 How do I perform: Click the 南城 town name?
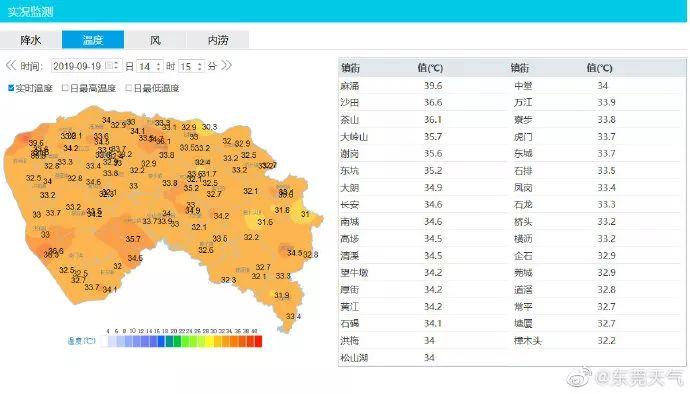click(350, 222)
